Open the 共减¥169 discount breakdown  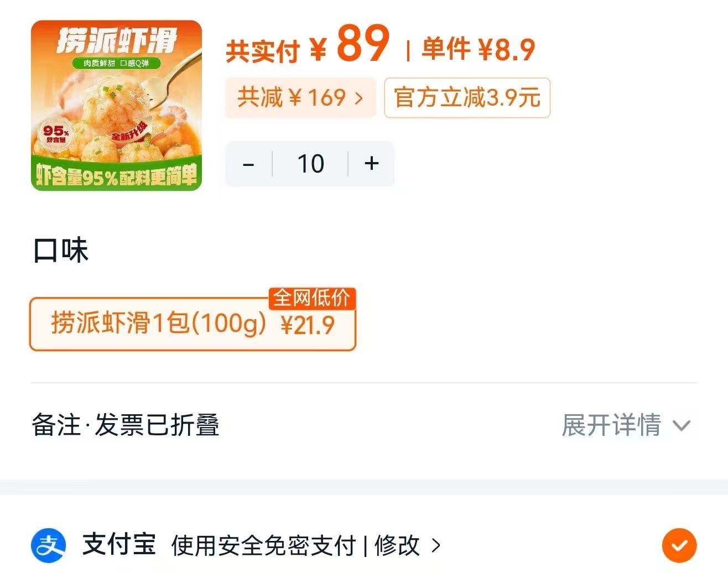(300, 98)
